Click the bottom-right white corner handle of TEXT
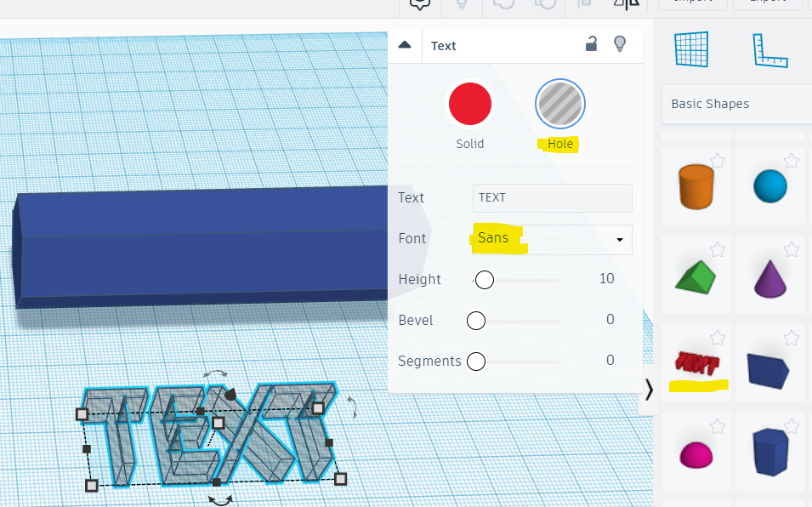 coord(340,479)
